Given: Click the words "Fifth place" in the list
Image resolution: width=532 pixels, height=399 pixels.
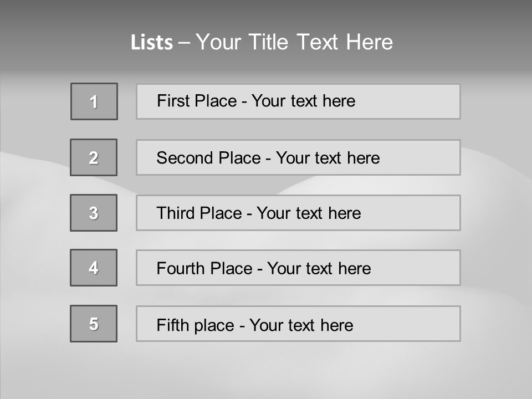Looking at the screenshot, I should (195, 325).
